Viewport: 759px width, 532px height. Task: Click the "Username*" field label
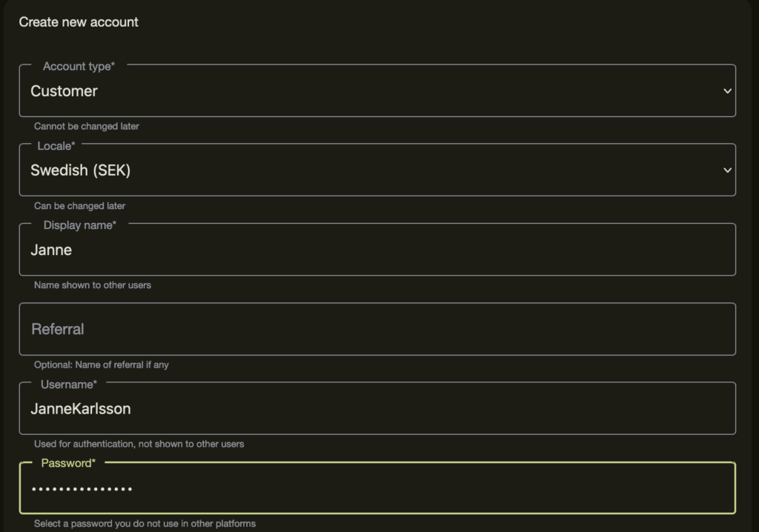(68, 384)
